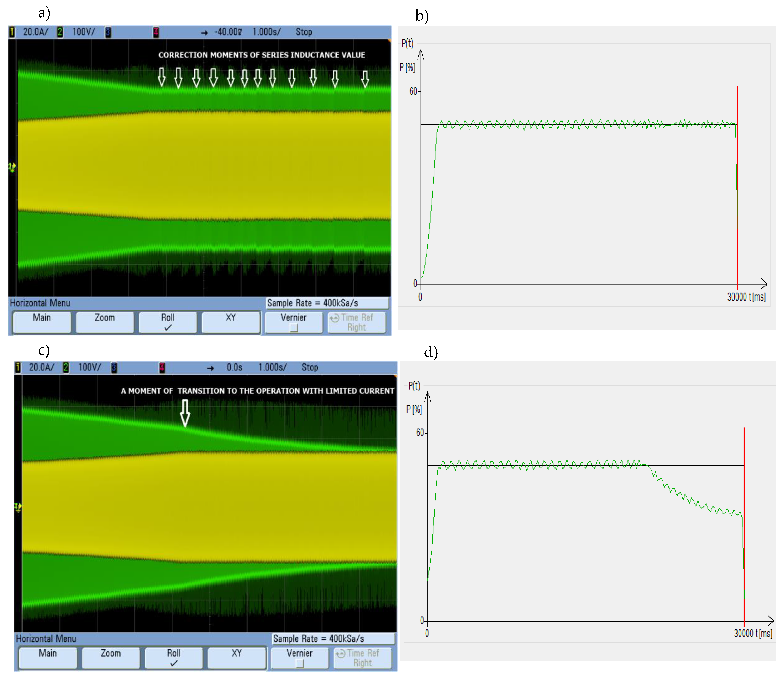Click channel 1 indicator in top oscilloscope
The image size is (784, 678).
(12, 32)
